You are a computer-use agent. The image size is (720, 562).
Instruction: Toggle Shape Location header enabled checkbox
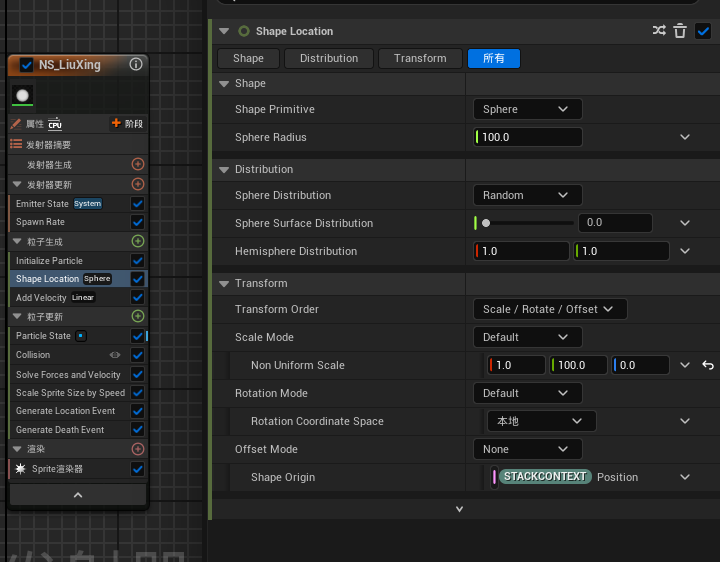pos(703,31)
